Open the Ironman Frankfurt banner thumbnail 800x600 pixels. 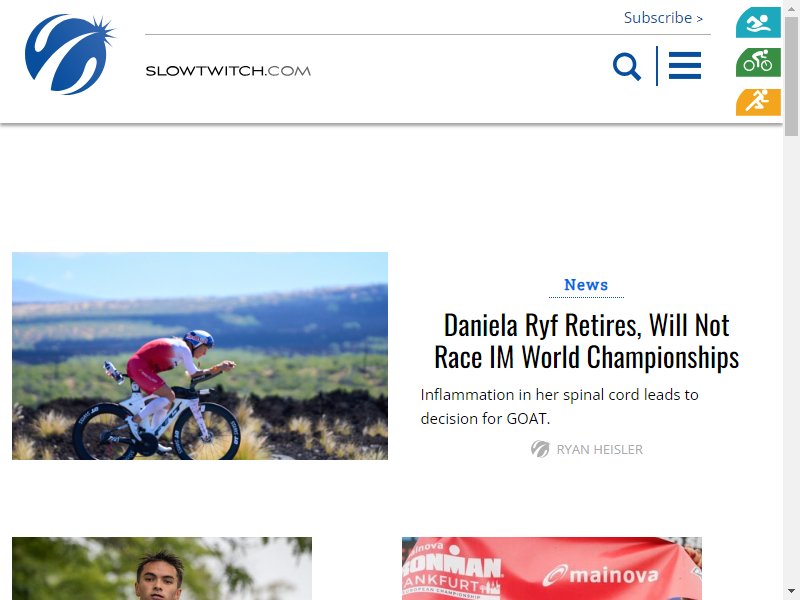click(x=552, y=568)
